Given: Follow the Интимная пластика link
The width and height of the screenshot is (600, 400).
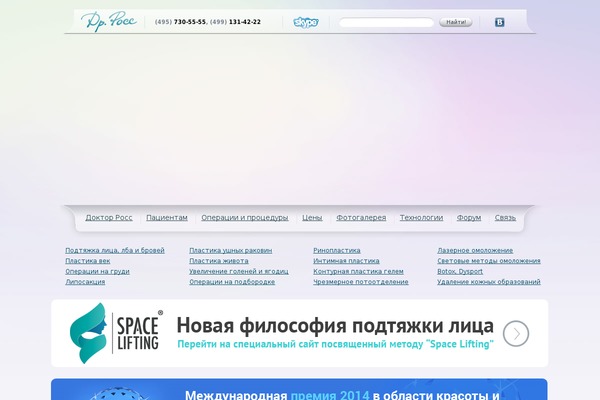Looking at the screenshot, I should pyautogui.click(x=346, y=261).
